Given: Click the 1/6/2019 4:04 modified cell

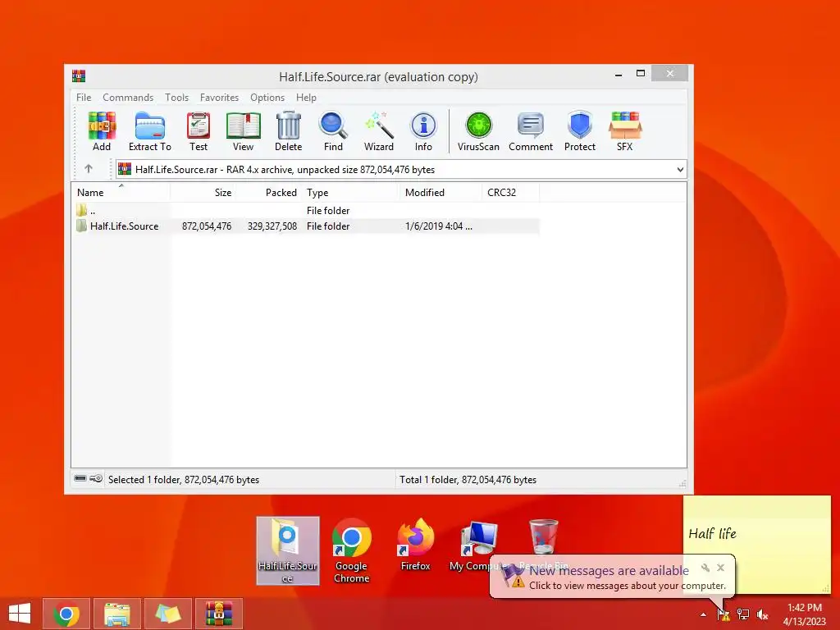Looking at the screenshot, I should click(x=439, y=226).
